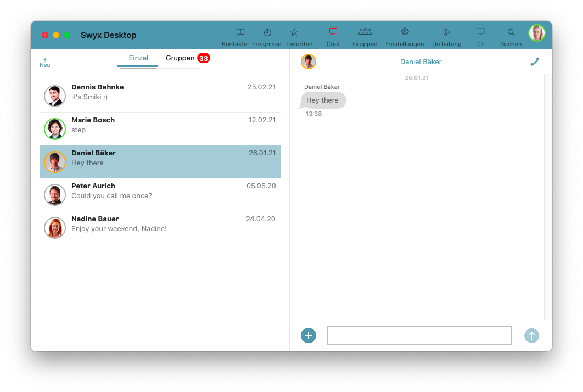Click the date 24.04.20 on Nadine row
Screen dimensions: 583x392
[x=261, y=219]
